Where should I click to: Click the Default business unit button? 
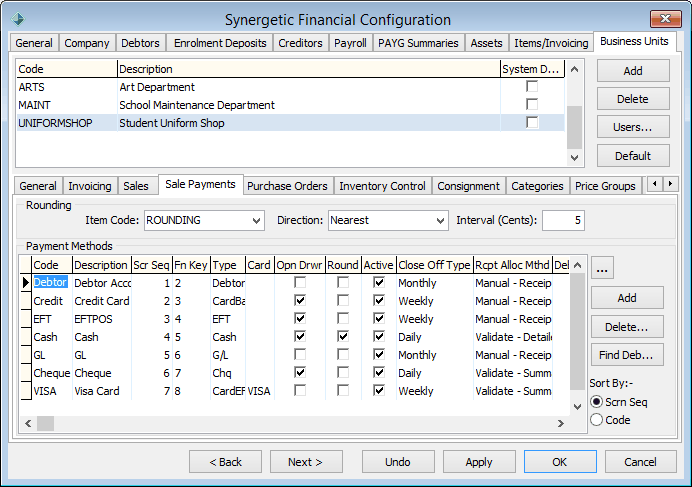point(633,156)
